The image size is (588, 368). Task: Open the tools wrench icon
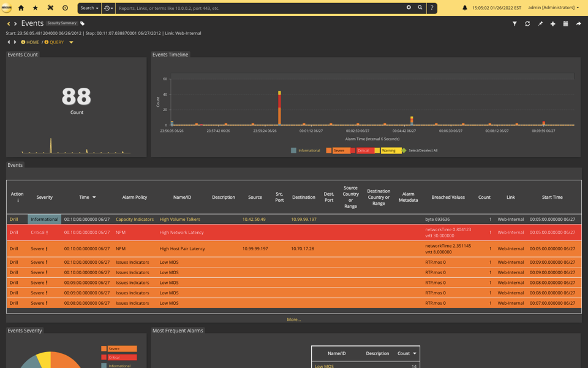(x=50, y=8)
